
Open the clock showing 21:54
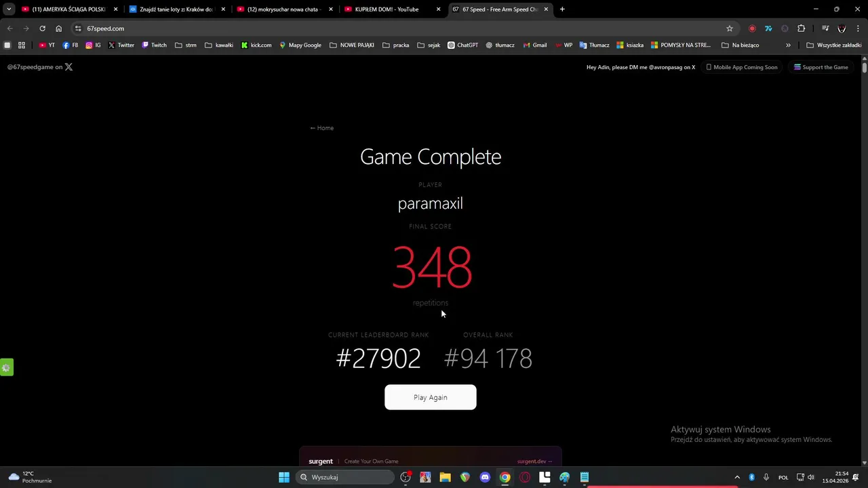(835, 477)
